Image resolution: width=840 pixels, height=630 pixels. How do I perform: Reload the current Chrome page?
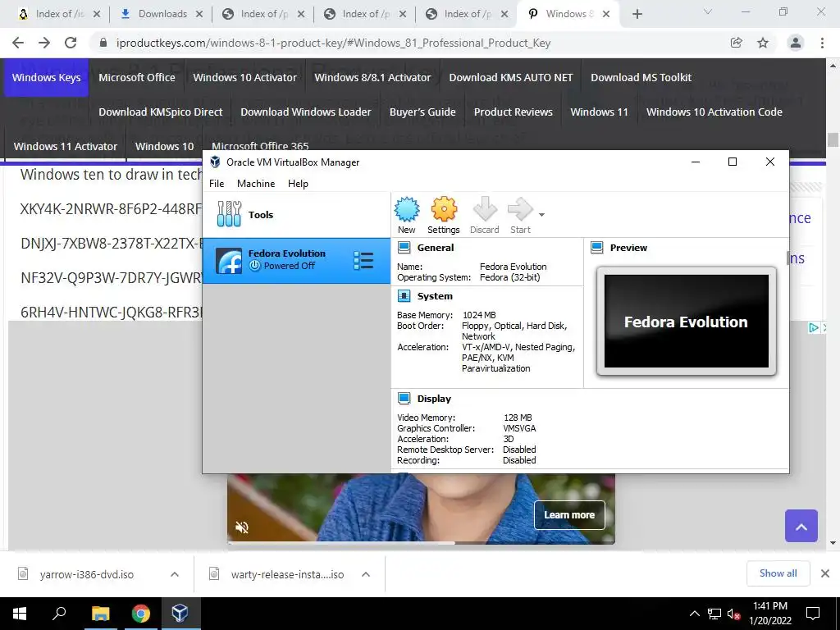tap(71, 43)
